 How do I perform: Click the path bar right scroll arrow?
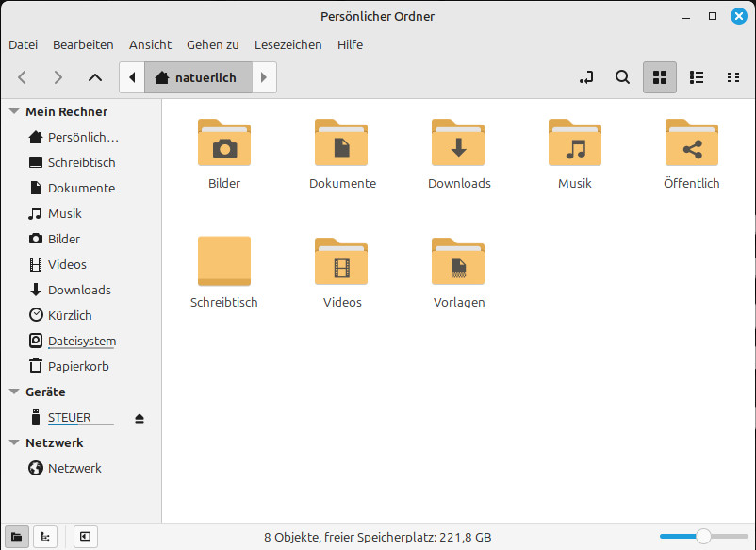click(264, 77)
